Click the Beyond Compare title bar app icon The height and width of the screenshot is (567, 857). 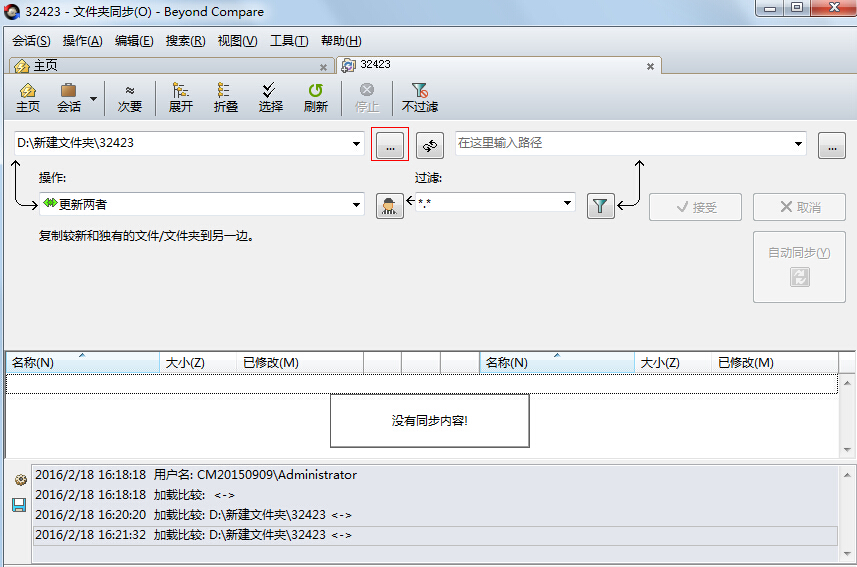tap(12, 12)
